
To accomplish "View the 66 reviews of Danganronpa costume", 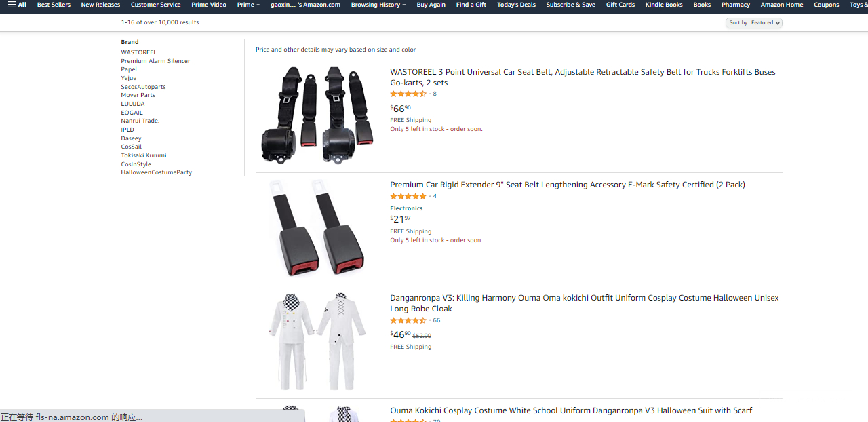I will 437,320.
